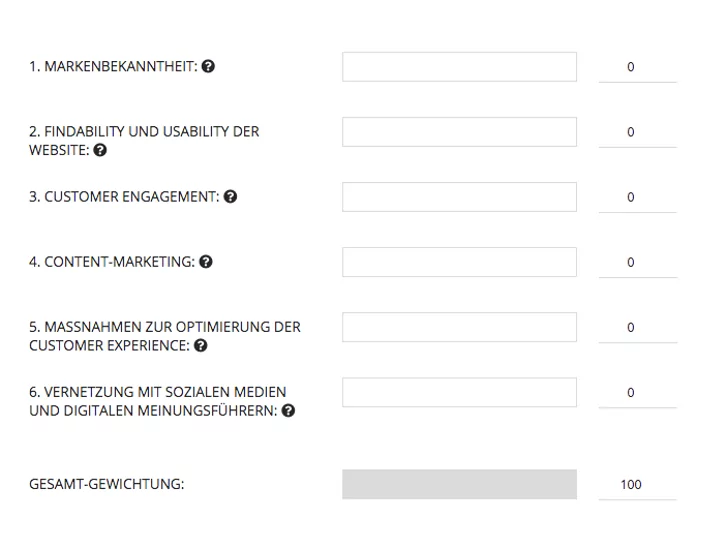The height and width of the screenshot is (548, 726).
Task: Click value field for Customer Experience row
Action: (638, 328)
